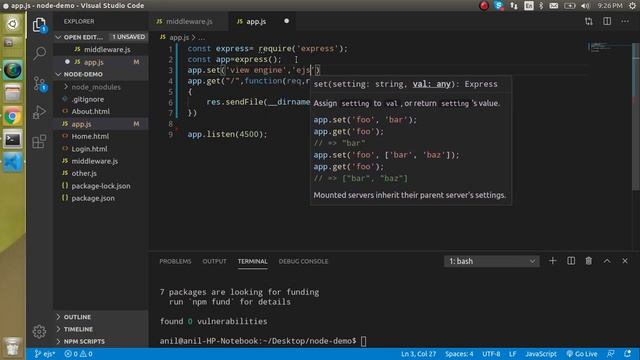
Task: Open the Extensions view
Action: [39, 142]
